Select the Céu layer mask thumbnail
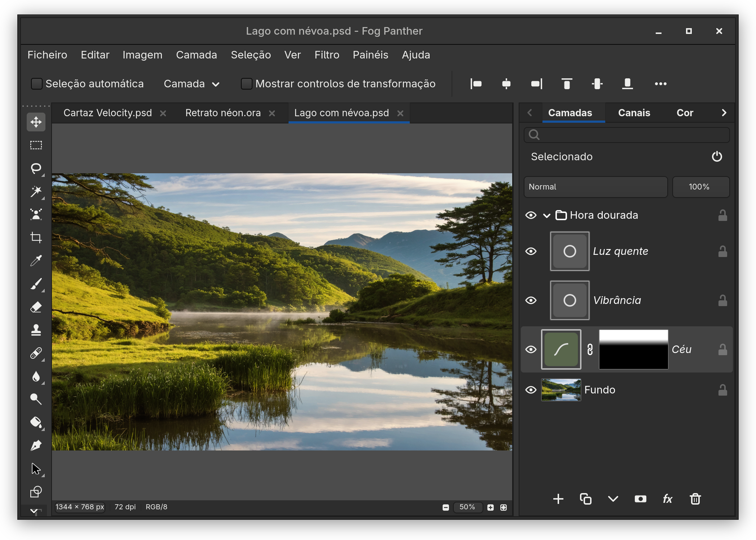This screenshot has width=756, height=540. point(634,349)
